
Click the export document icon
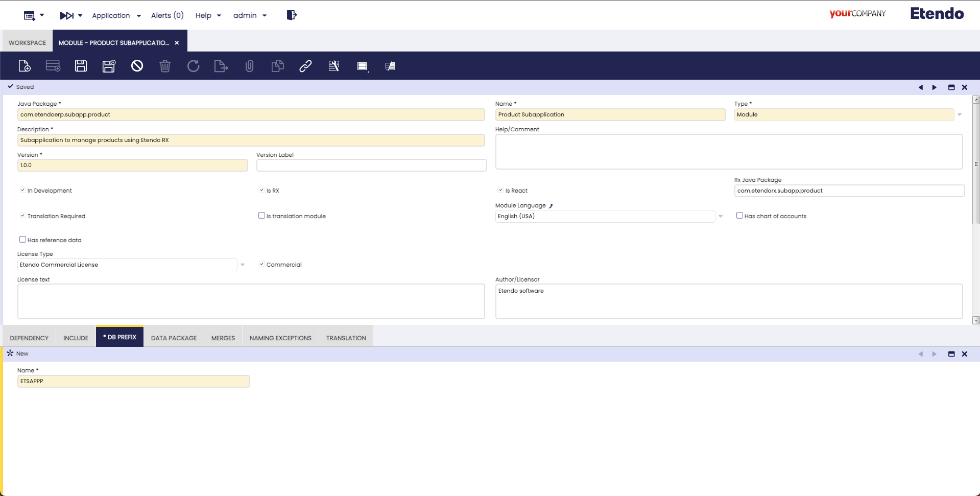221,66
